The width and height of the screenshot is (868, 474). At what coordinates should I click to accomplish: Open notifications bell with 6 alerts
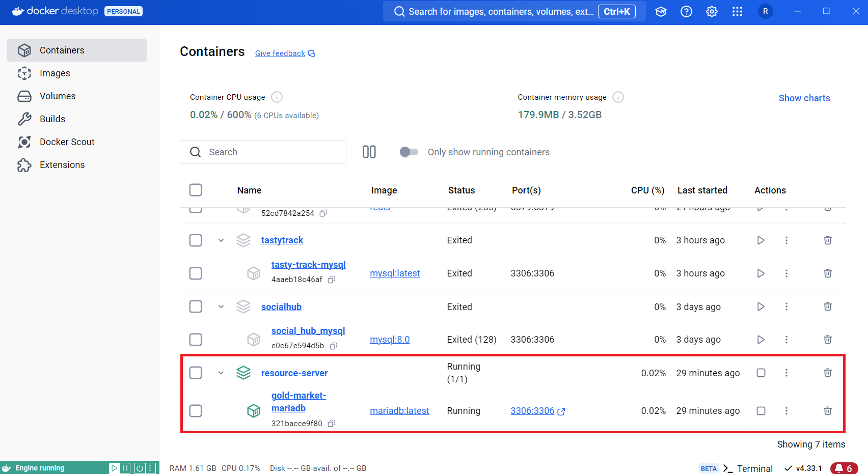(844, 468)
